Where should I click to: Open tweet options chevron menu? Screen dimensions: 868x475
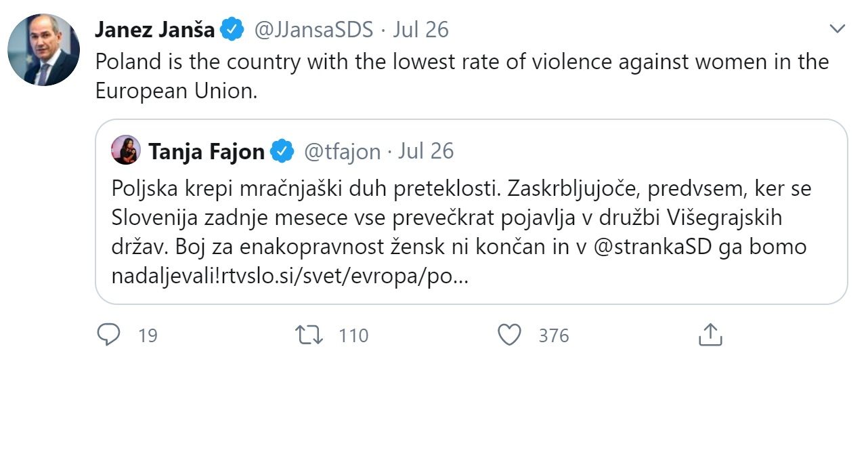pos(838,29)
